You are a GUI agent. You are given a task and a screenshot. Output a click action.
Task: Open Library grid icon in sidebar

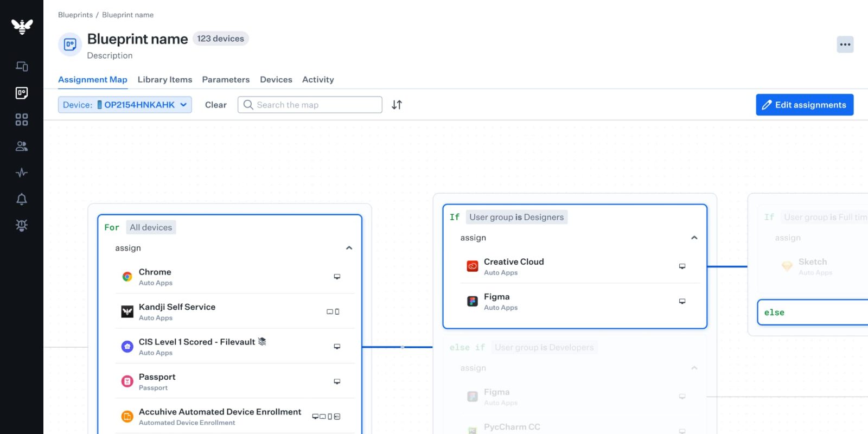click(22, 119)
